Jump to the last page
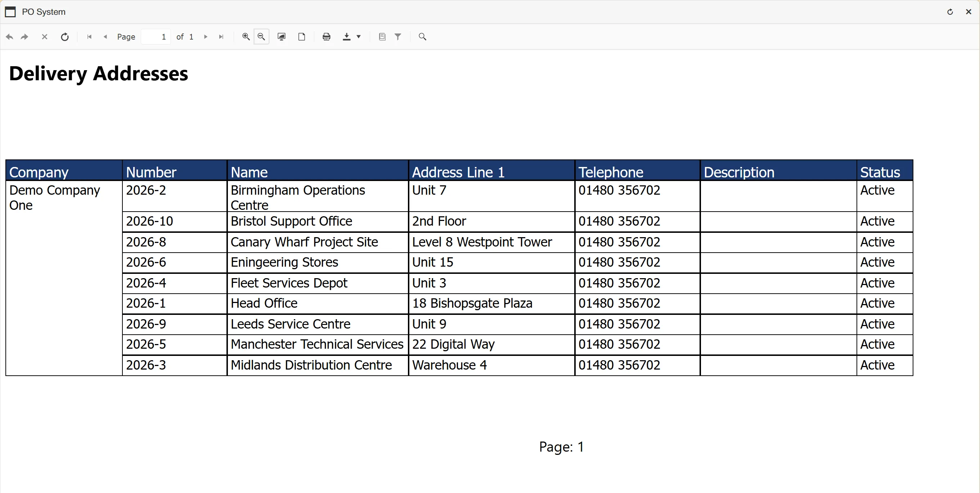The height and width of the screenshot is (493, 980). (x=221, y=37)
